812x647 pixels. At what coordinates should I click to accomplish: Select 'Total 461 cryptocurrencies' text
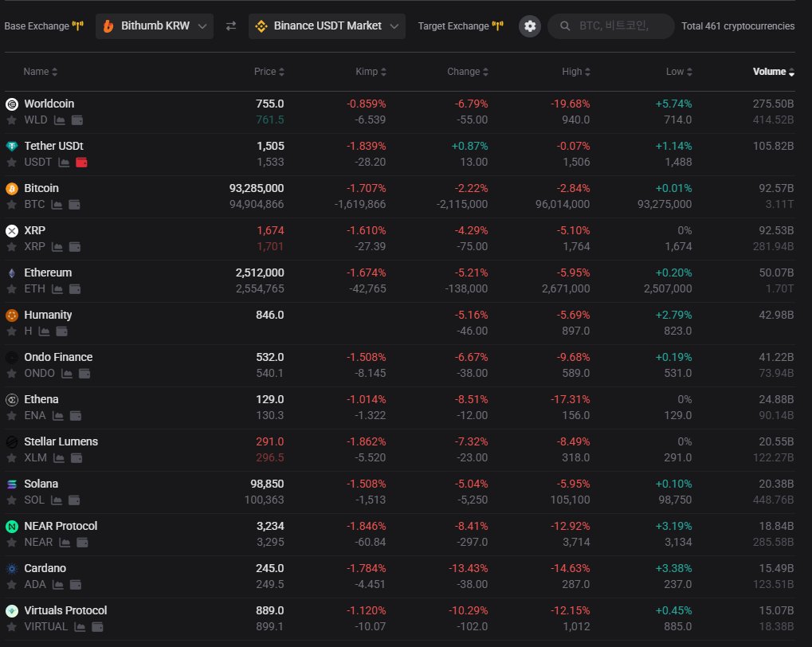point(738,26)
